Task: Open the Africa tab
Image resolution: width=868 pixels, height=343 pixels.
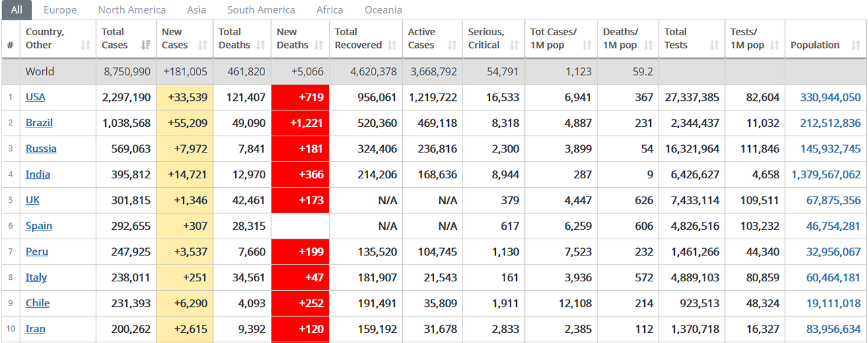Action: point(330,10)
